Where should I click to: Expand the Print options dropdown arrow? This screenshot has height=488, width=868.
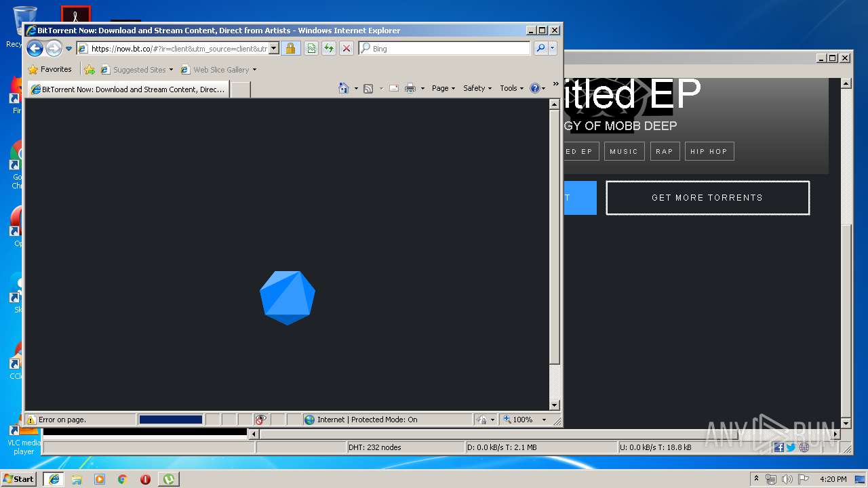click(x=422, y=89)
